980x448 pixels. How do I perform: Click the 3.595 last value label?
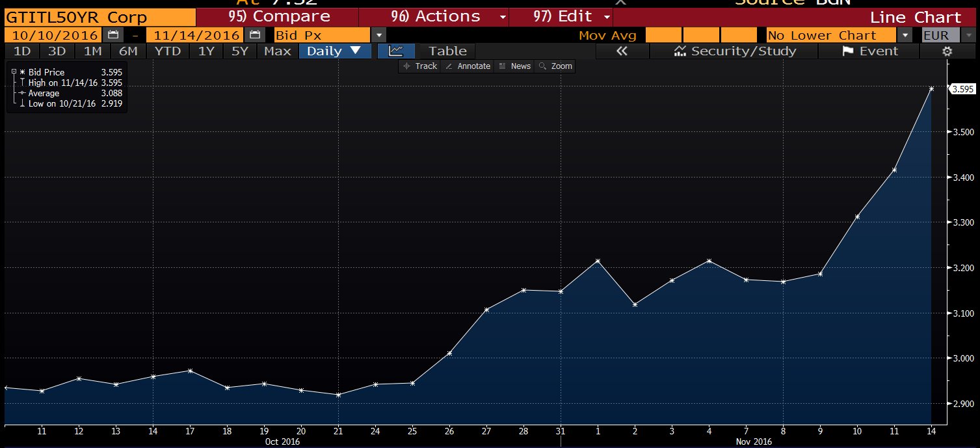[x=962, y=89]
